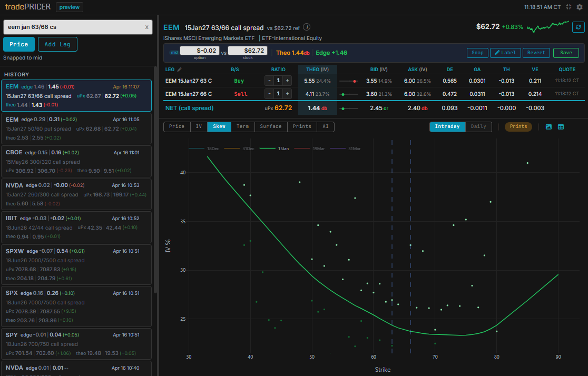Open SPY 700/750 call spread history entry
This screenshot has height=376, width=588.
click(76, 344)
